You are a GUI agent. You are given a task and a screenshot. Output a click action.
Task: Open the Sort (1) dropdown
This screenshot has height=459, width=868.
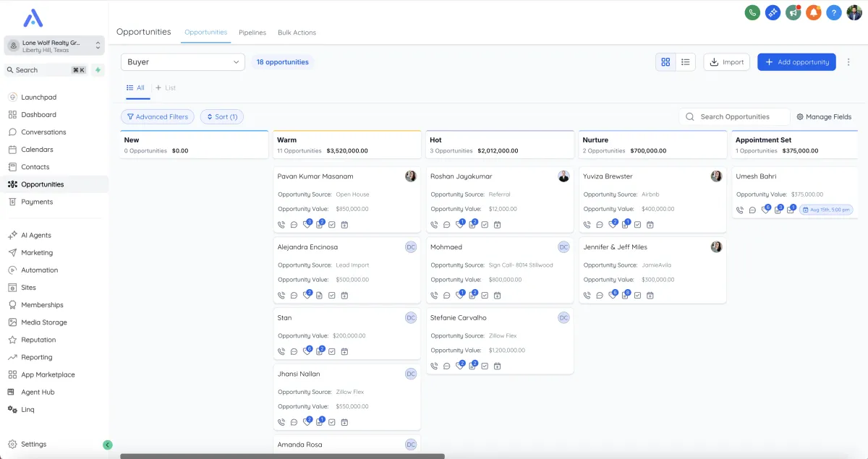tap(222, 116)
